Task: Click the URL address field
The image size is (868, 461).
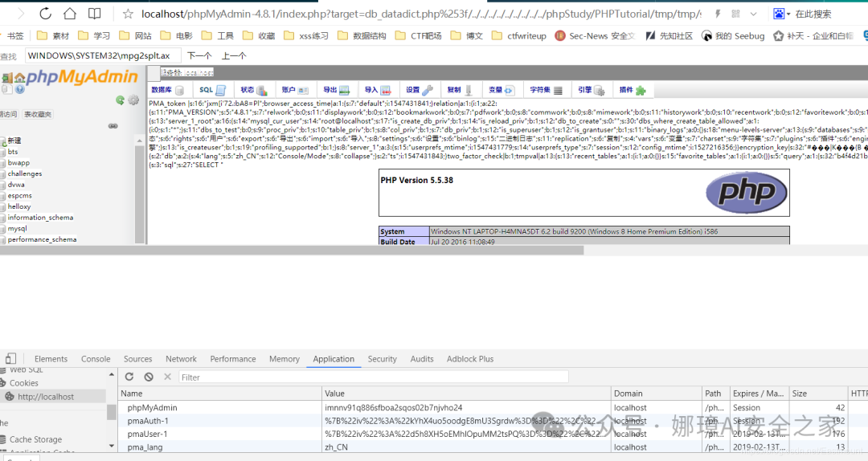Action: (x=420, y=14)
